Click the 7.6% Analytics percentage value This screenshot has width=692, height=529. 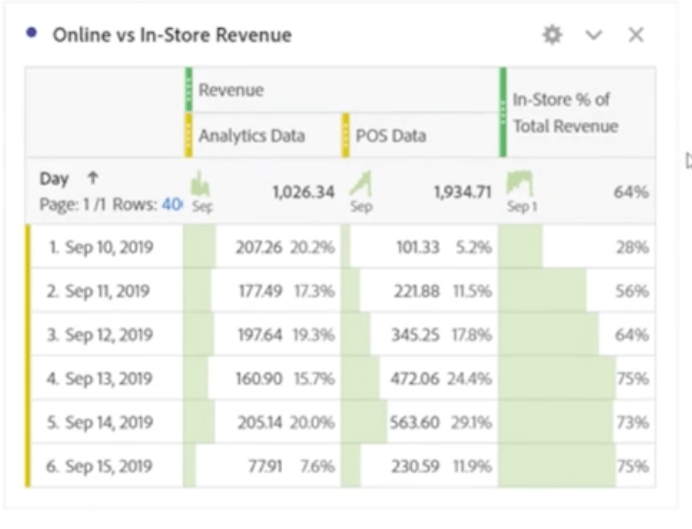(x=317, y=466)
